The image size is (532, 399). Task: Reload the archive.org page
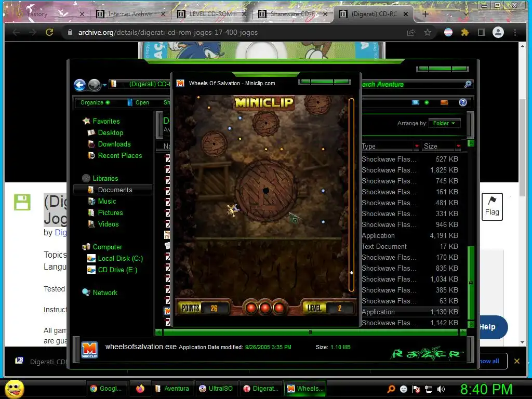tap(49, 32)
